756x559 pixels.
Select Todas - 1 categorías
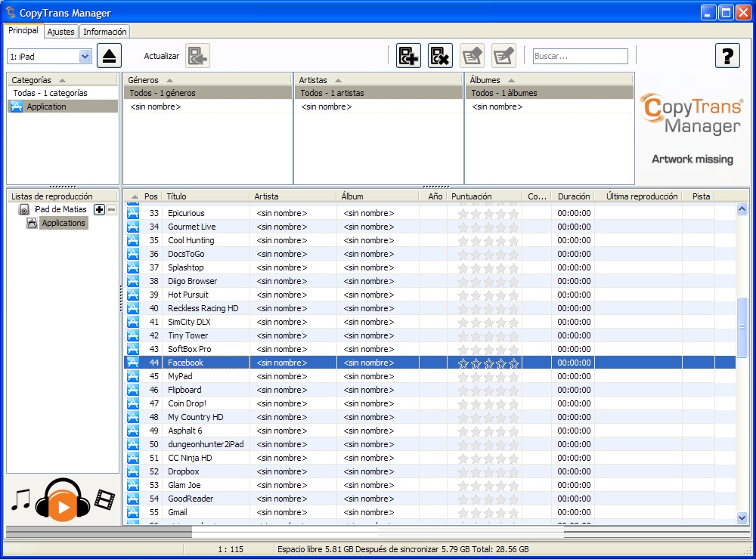(x=63, y=93)
